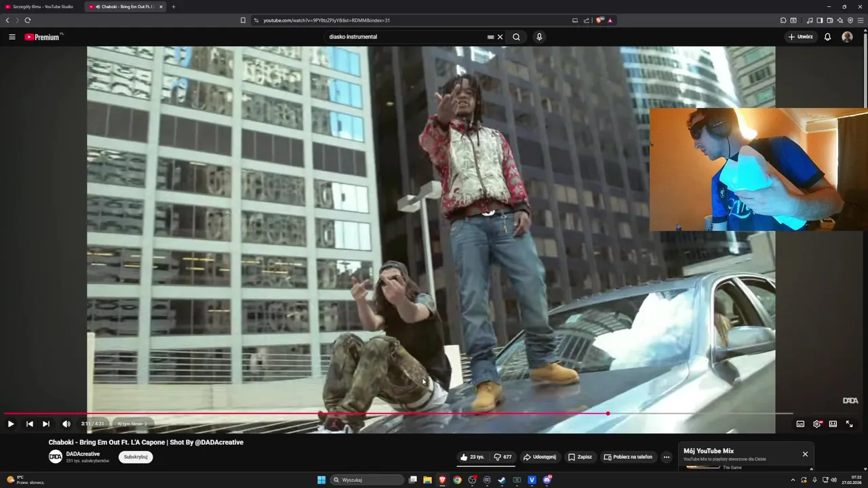Like the video (23 tys.)
This screenshot has width=868, height=488.
pos(472,457)
